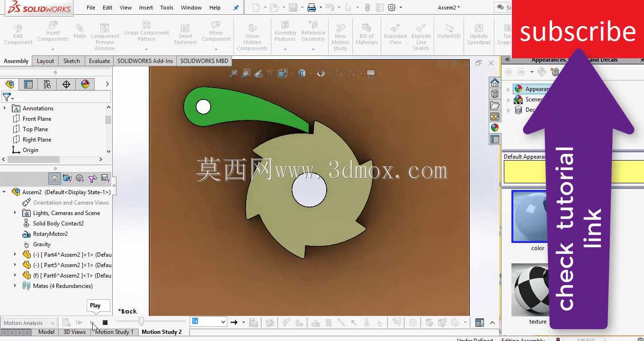This screenshot has height=341, width=644.
Task: Select the Solid Body Contact2 item
Action: (x=58, y=224)
